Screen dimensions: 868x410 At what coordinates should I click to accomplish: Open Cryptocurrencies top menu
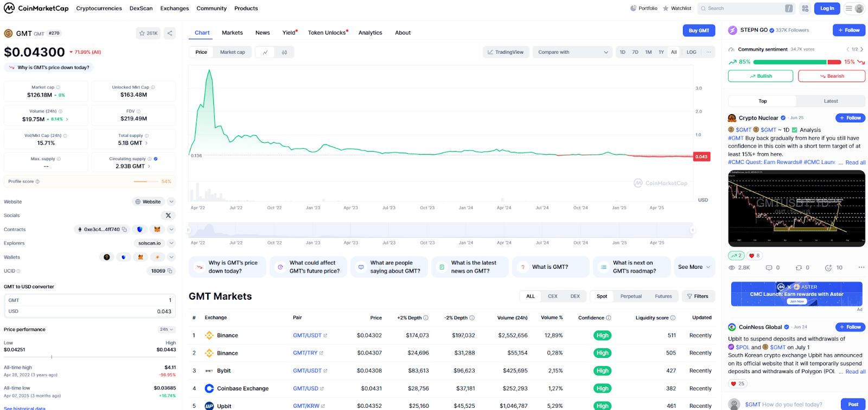99,8
